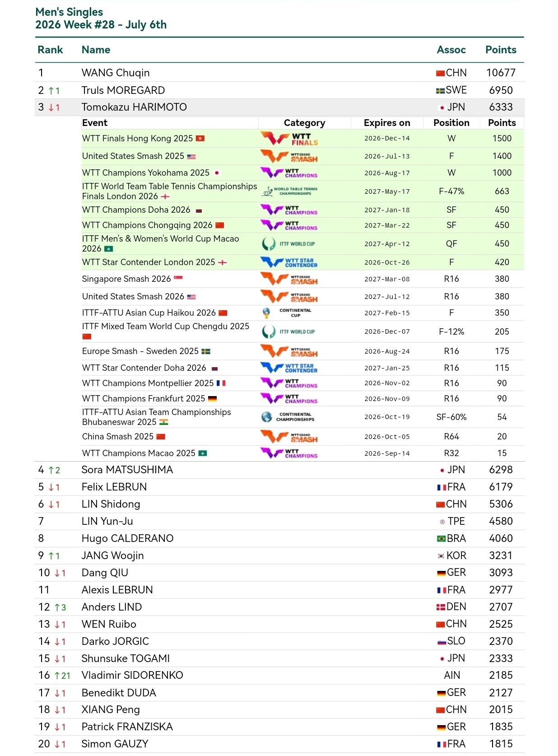558x756 pixels.
Task: Click the Continental Cup logo for Haikou 2026
Action: (287, 313)
